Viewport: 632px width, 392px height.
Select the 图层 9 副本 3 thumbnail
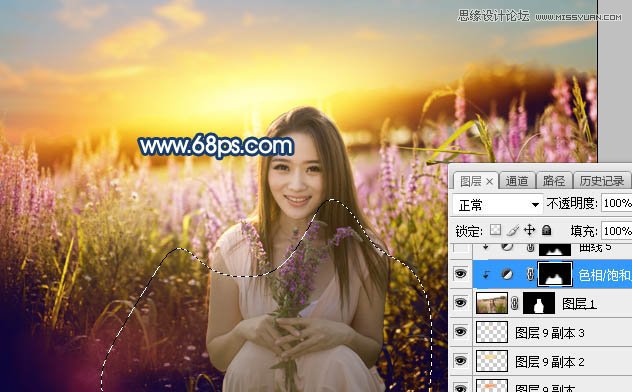coord(492,332)
